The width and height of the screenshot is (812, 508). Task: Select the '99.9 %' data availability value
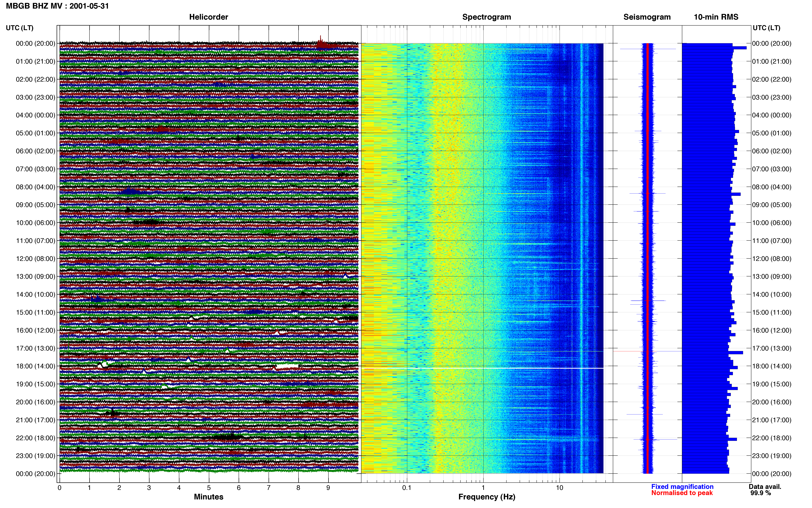click(x=761, y=493)
